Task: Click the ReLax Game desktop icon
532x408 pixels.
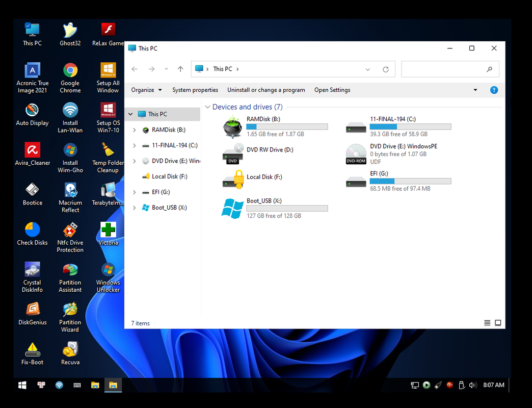Action: click(108, 34)
